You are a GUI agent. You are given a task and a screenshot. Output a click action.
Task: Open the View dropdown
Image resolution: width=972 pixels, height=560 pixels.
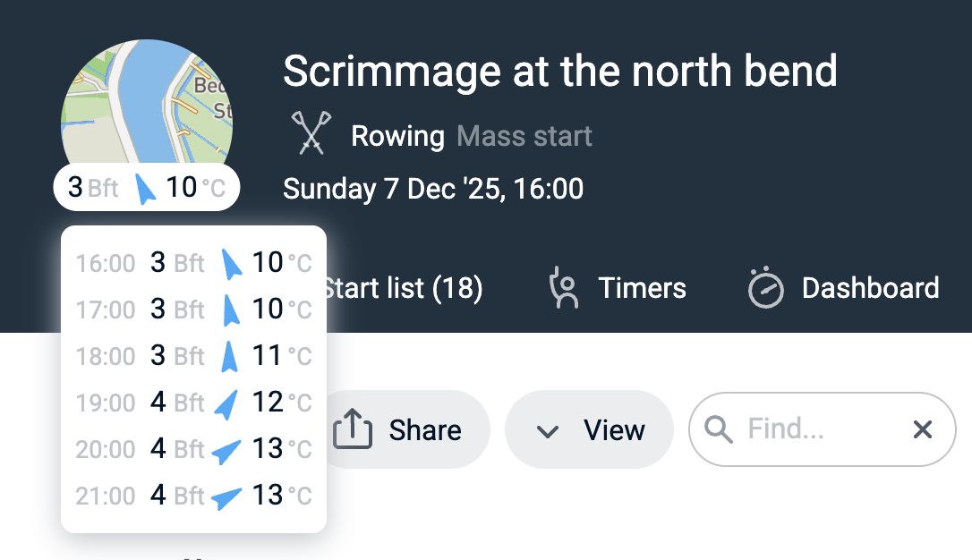pos(588,429)
